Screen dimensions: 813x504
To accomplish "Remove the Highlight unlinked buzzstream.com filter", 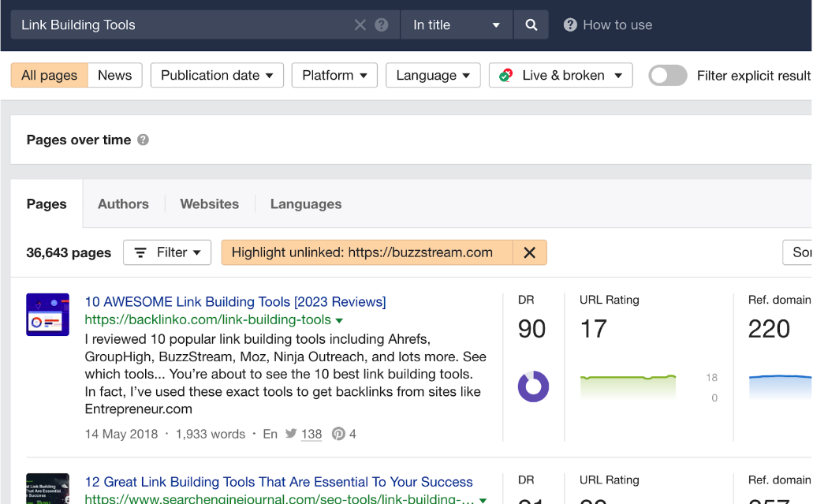I will [x=529, y=252].
